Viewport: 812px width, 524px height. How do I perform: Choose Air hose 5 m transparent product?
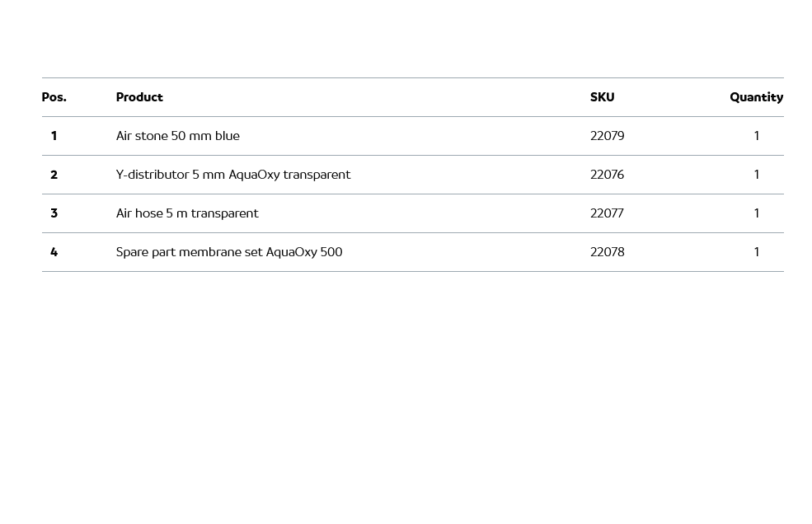(x=186, y=213)
